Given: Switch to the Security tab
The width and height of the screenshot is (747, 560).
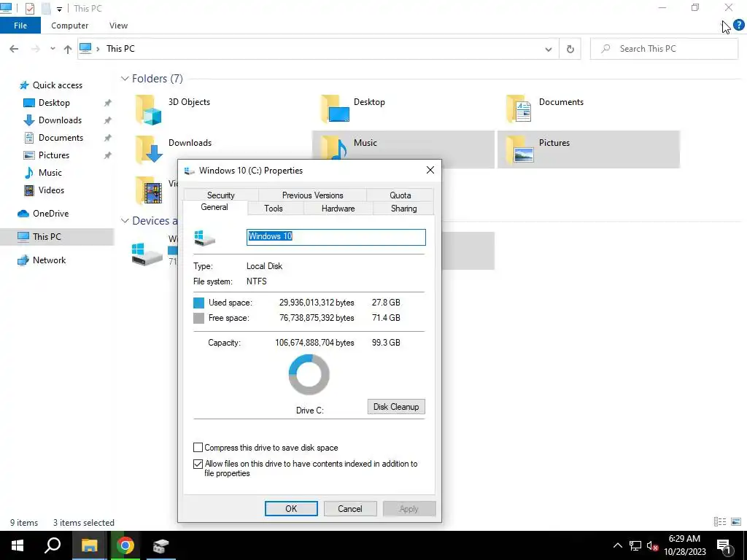Looking at the screenshot, I should [221, 195].
